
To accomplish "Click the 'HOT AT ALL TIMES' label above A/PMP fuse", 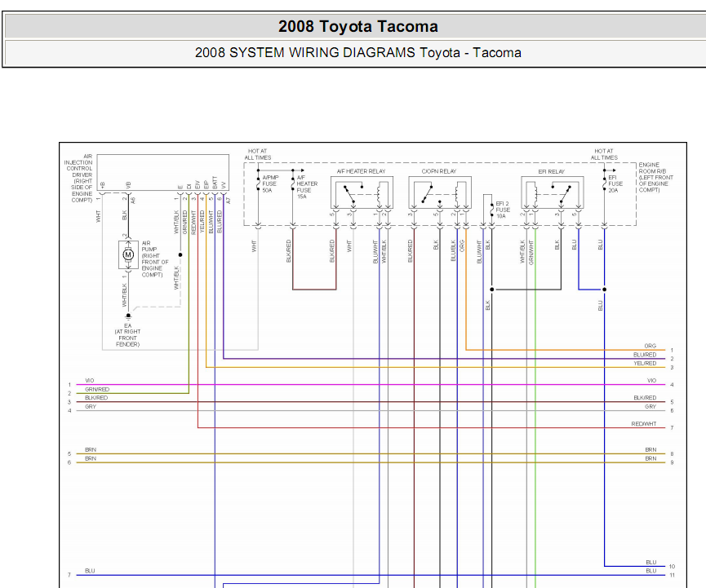I will (258, 154).
